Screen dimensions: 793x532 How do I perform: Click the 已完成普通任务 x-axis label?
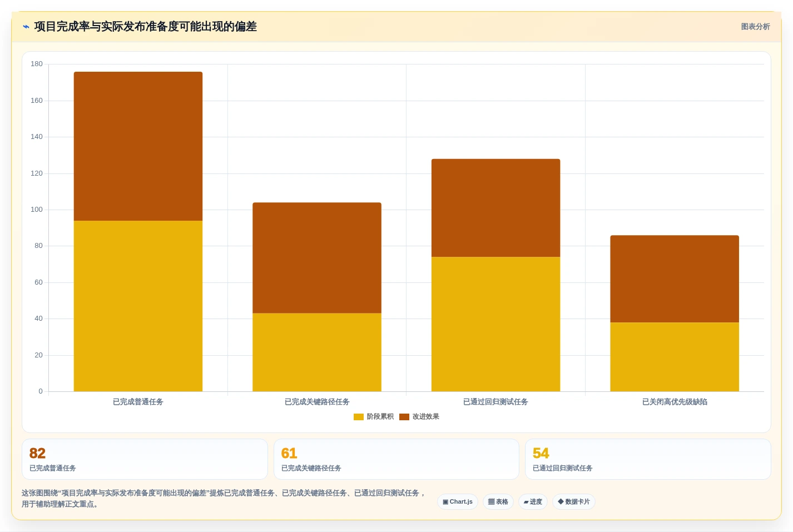[138, 402]
